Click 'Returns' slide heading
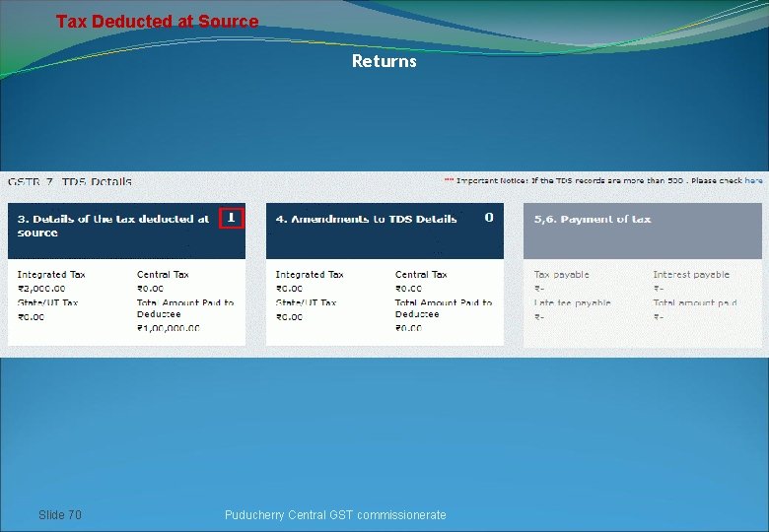The image size is (769, 532). pyautogui.click(x=384, y=61)
